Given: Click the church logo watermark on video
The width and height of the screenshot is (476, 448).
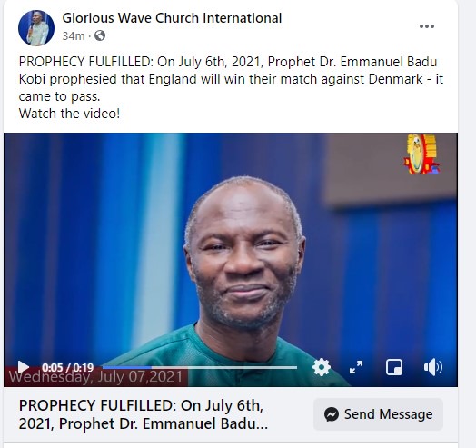Looking at the screenshot, I should tap(421, 154).
